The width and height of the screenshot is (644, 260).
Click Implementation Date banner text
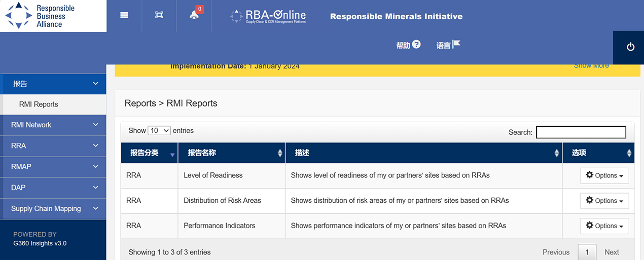pos(235,66)
